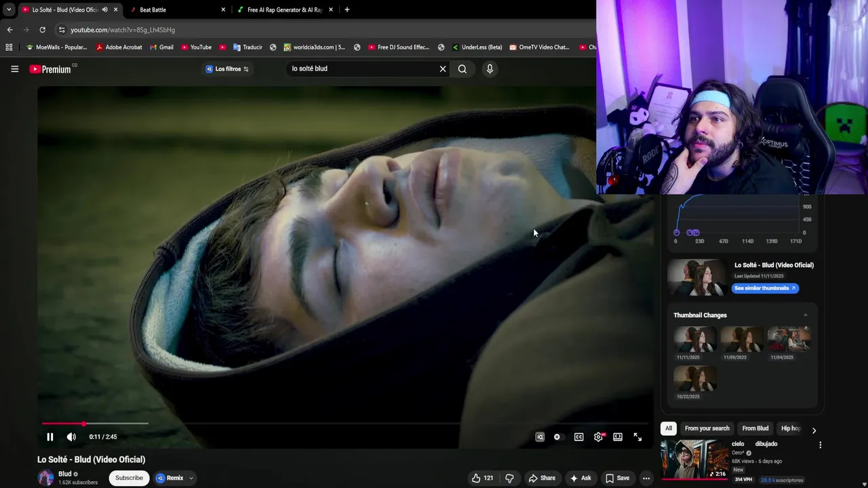Toggle theater mode view
Image resolution: width=868 pixels, height=488 pixels.
[x=618, y=437]
